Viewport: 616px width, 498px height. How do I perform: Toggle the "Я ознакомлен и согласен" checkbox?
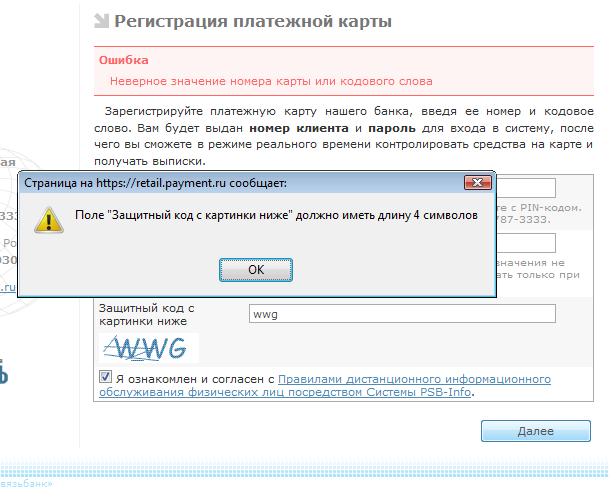click(106, 378)
